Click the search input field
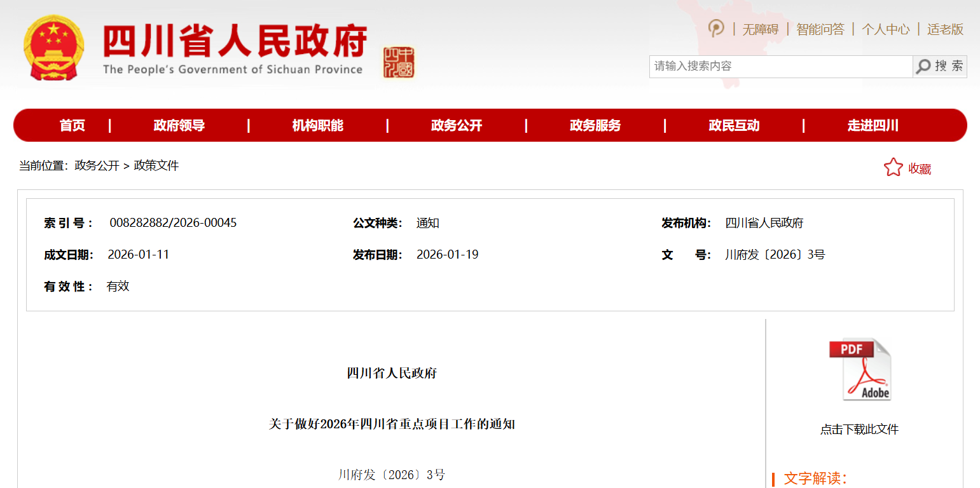Screen dimensions: 980x488 tap(780, 66)
